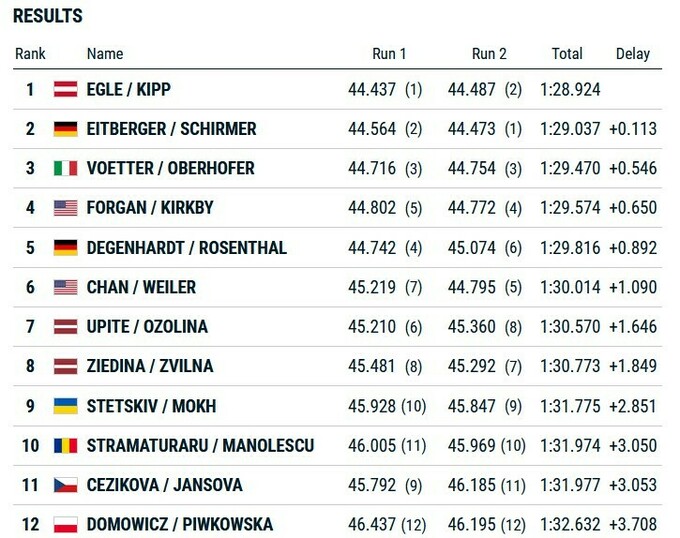Click the Czech flag beside Cezikova / Jansova
The width and height of the screenshot is (680, 538).
click(65, 485)
